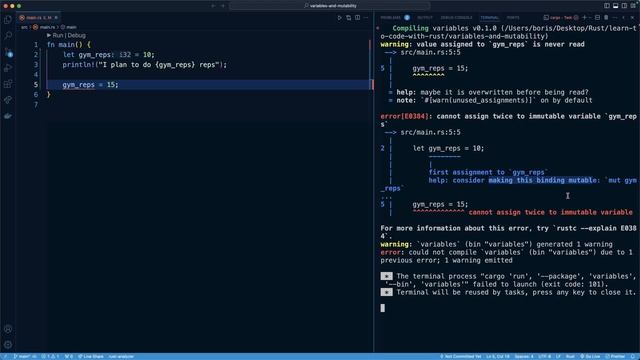The width and height of the screenshot is (640, 360).
Task: Click Go Live in the status bar
Action: click(x=590, y=356)
